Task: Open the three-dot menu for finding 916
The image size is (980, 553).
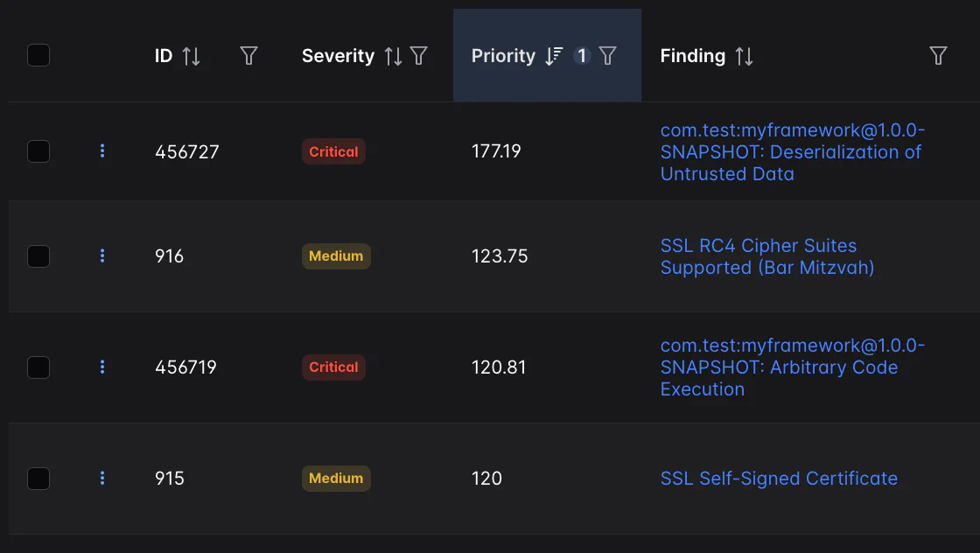Action: (102, 256)
